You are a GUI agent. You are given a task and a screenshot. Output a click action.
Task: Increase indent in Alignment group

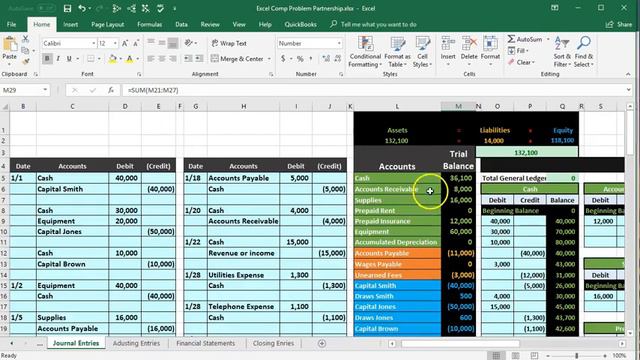(x=199, y=59)
